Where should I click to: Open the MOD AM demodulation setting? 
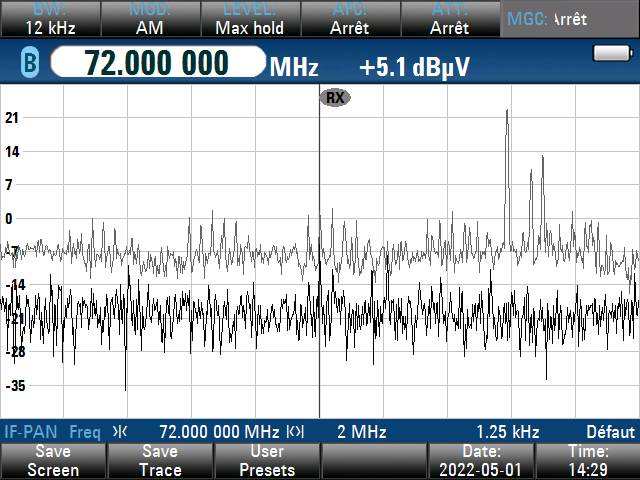pos(149,19)
